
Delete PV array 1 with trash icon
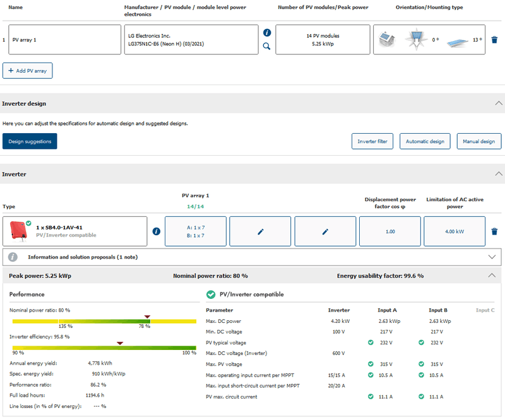coord(494,40)
